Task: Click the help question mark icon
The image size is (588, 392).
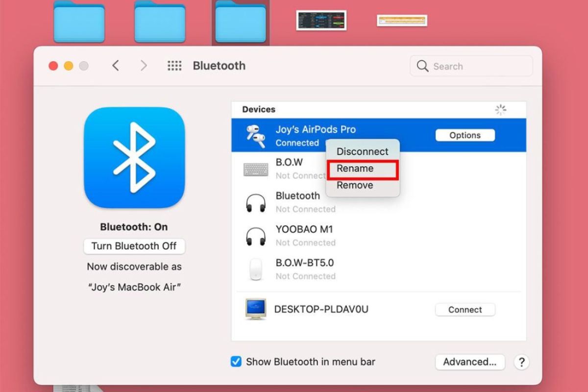Action: [x=521, y=362]
